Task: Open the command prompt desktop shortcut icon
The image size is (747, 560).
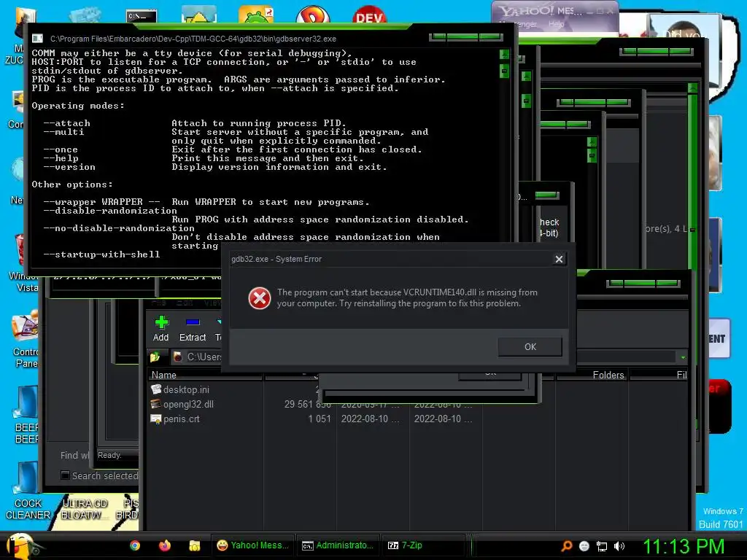Action: coord(142,15)
